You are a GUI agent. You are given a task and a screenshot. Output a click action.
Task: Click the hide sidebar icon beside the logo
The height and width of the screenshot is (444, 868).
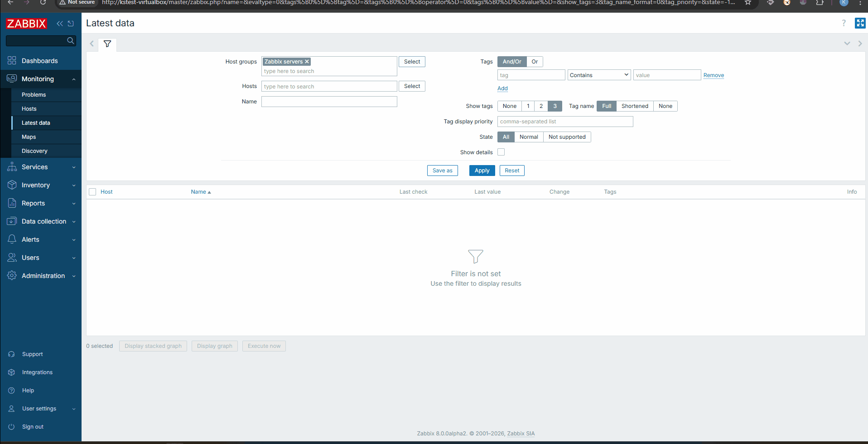71,24
